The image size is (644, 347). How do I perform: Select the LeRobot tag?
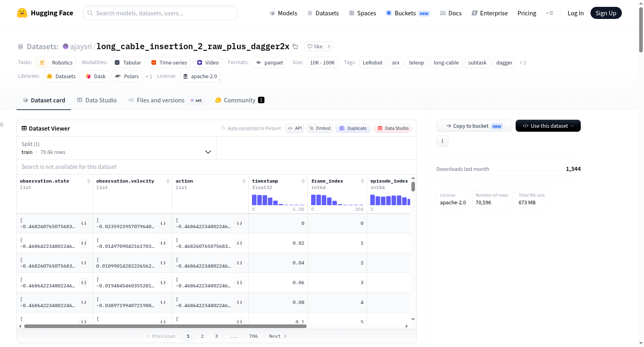click(373, 62)
